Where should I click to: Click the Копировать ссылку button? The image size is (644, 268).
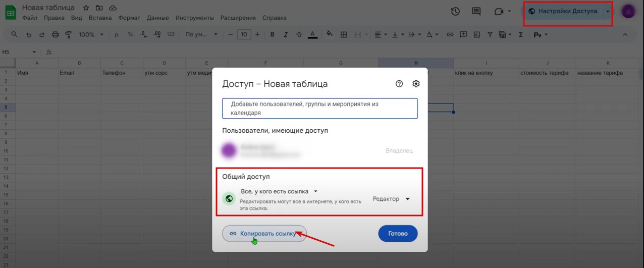[x=264, y=234]
